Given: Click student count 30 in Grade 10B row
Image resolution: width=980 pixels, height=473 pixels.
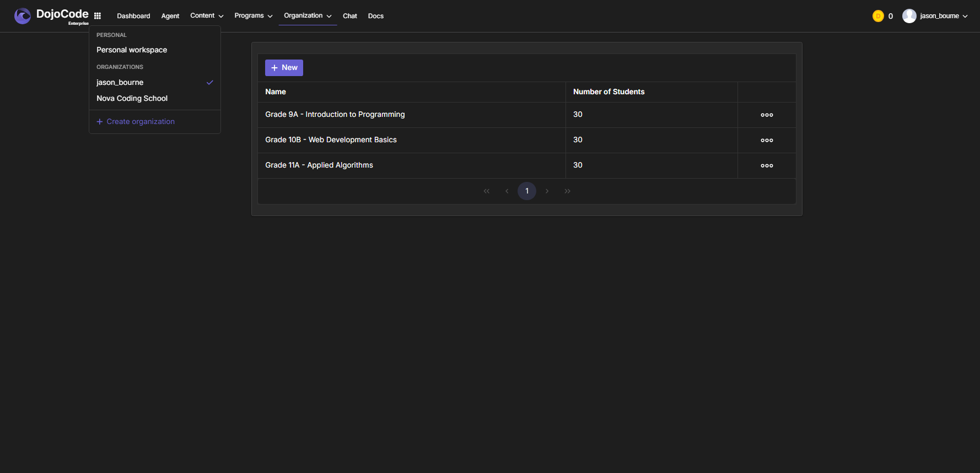Looking at the screenshot, I should tap(578, 139).
